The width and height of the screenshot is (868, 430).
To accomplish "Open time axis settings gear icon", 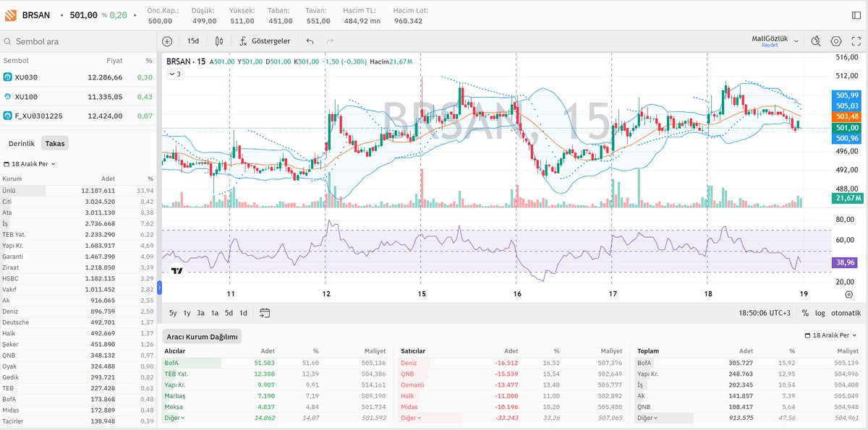I will [848, 294].
